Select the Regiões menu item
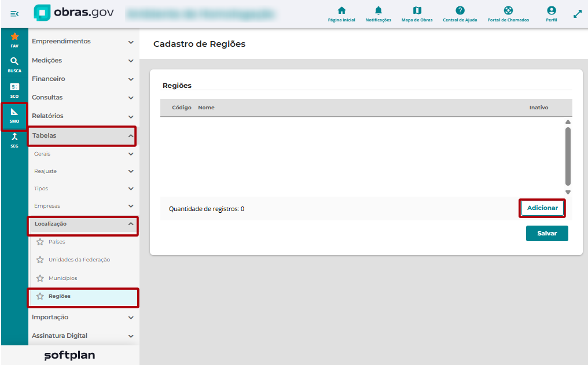588x365 pixels. [x=83, y=297]
